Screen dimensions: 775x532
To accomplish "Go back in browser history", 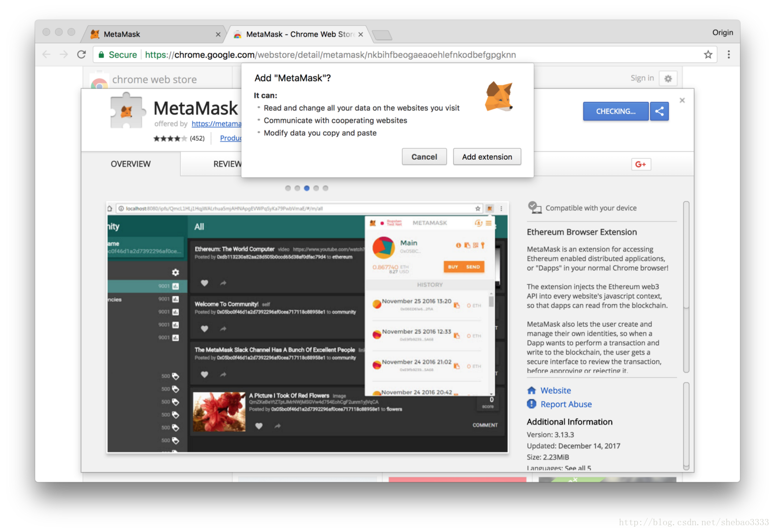I will (46, 54).
